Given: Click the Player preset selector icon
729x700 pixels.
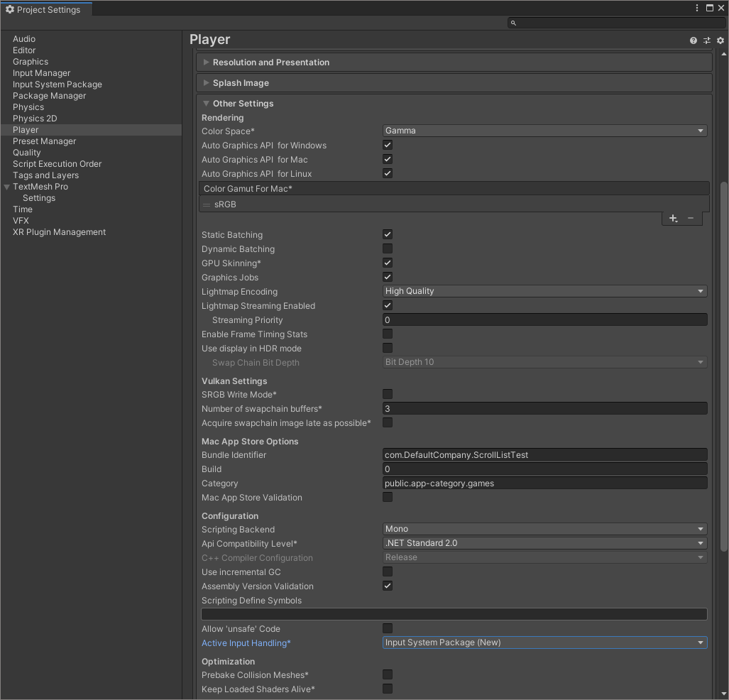Looking at the screenshot, I should [x=707, y=40].
